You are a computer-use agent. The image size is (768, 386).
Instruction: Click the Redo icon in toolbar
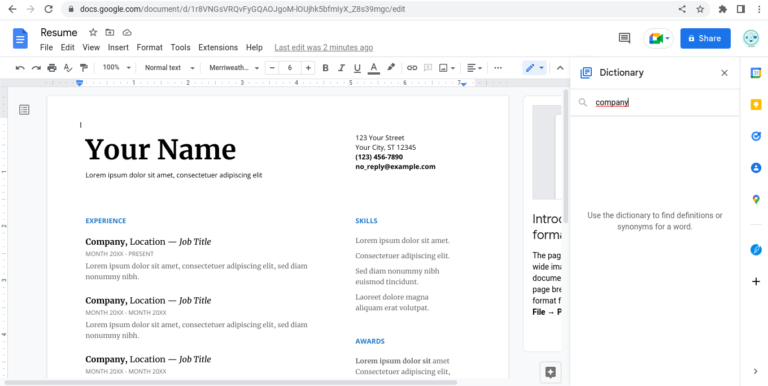point(36,68)
